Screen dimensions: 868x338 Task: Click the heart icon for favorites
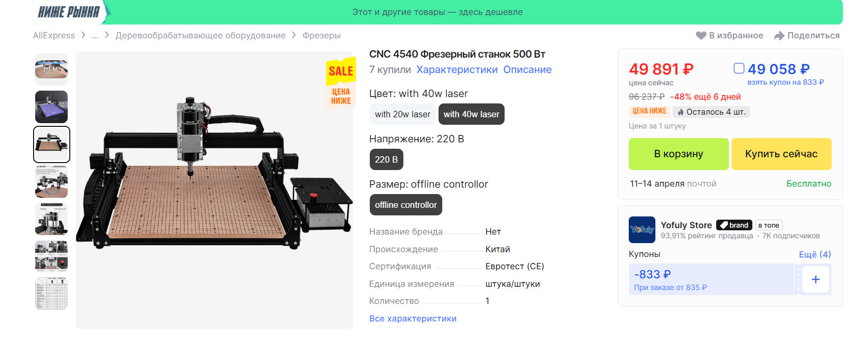tap(701, 36)
